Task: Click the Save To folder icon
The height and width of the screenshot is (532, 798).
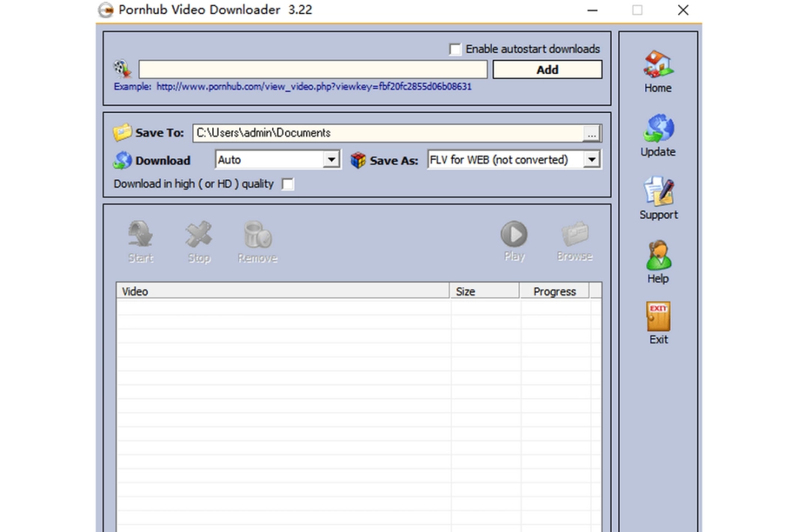Action: pyautogui.click(x=123, y=132)
